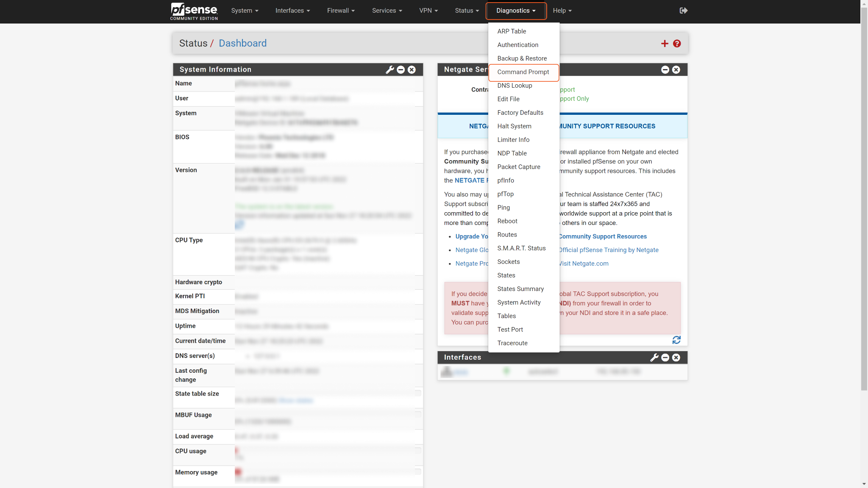Screen dimensions: 868x488
Task: Collapse the Netgate Services widget
Action: [665, 69]
